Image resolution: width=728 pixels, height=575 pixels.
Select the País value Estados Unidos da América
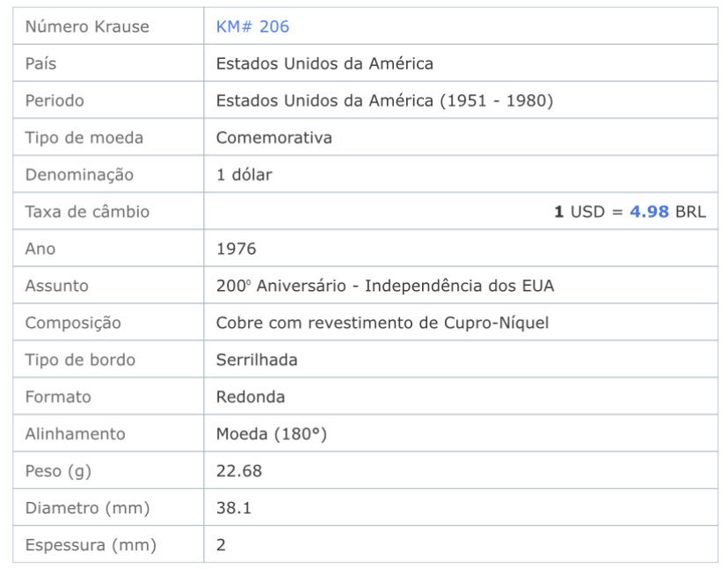[324, 63]
